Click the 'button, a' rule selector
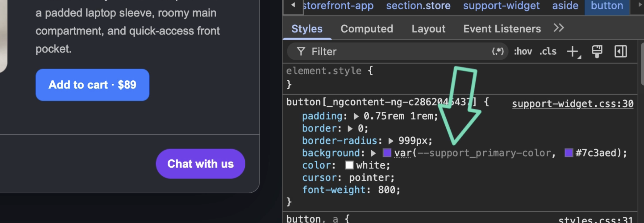Viewport: 644px width, 223px height. click(312, 219)
